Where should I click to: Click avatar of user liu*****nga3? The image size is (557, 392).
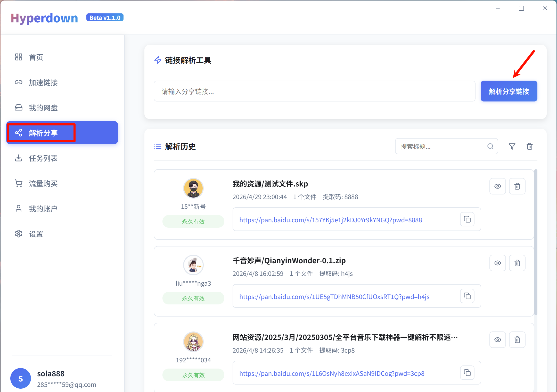(193, 265)
